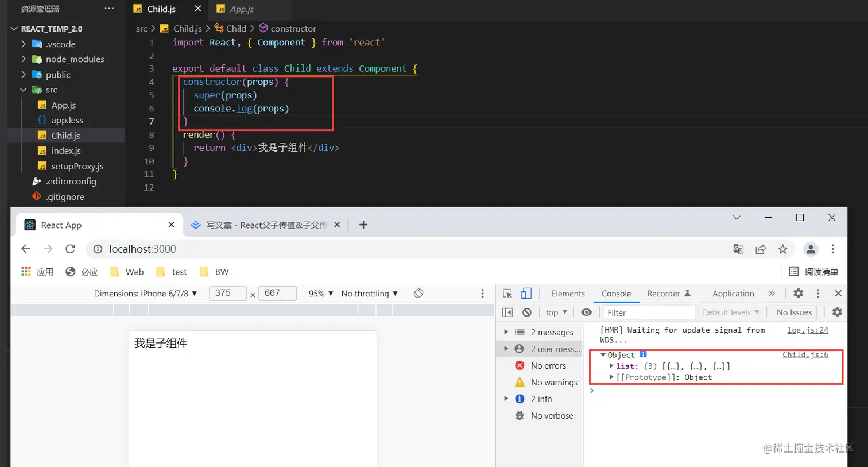
Task: Select the Child.js editor tab
Action: pos(161,9)
